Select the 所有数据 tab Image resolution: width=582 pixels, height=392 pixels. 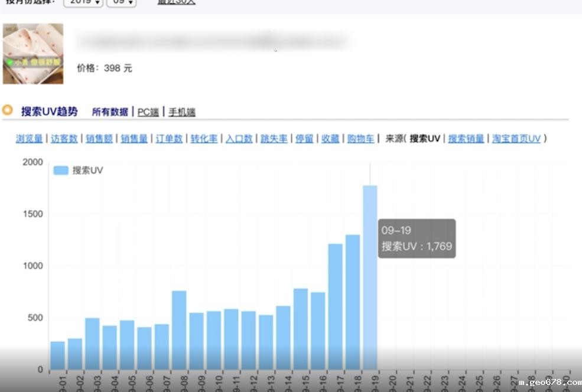[x=110, y=112]
